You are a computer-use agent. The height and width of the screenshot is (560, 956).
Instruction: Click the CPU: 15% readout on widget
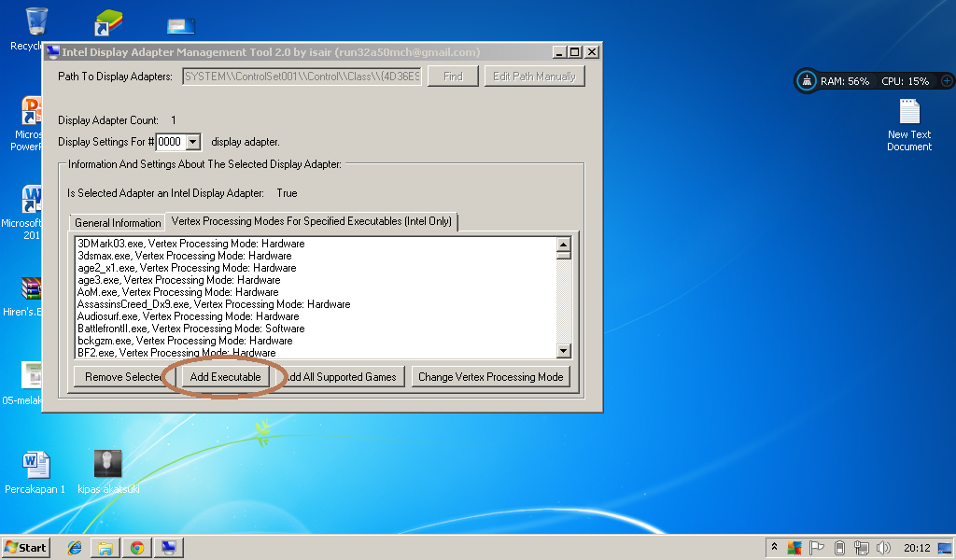tap(905, 81)
